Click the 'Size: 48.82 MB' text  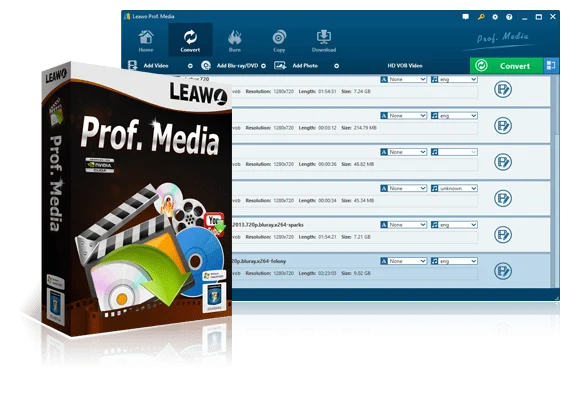click(x=357, y=164)
